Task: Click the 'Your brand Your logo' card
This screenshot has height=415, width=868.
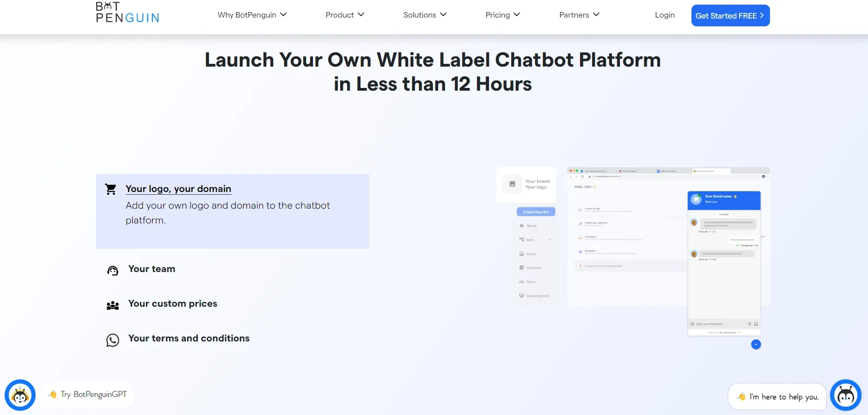Action: 526,184
